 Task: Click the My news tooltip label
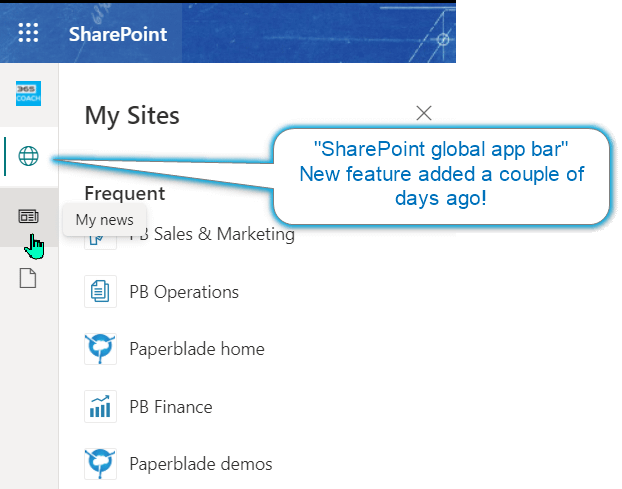coord(104,219)
